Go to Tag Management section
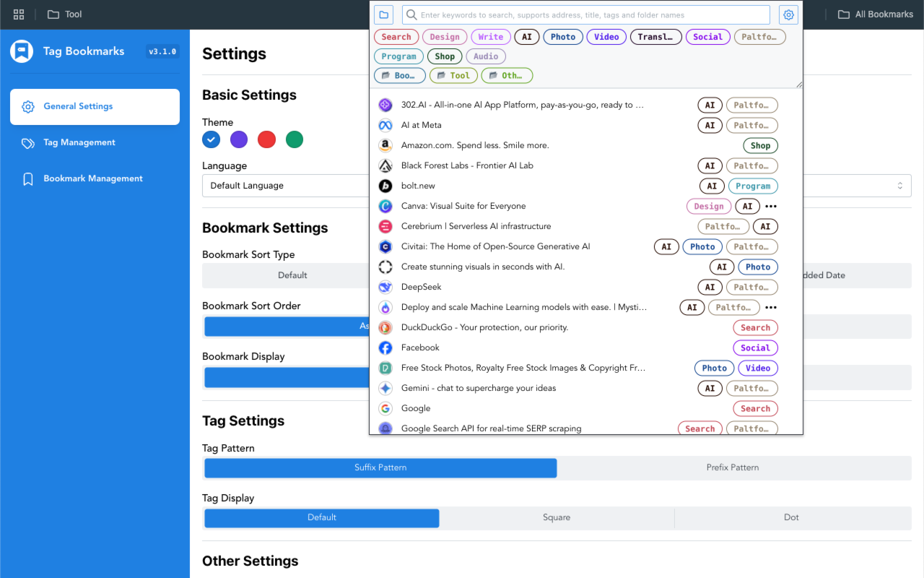The image size is (924, 578). 79,142
